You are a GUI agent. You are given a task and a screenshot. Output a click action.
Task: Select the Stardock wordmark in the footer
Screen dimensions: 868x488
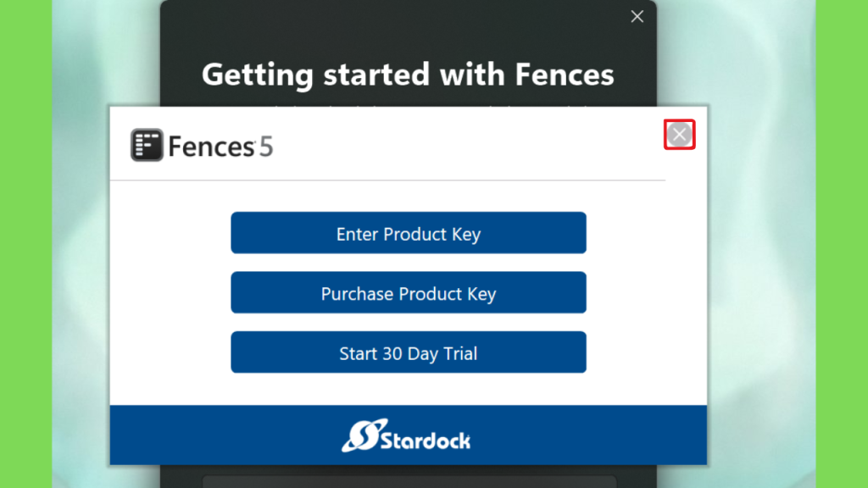426,441
